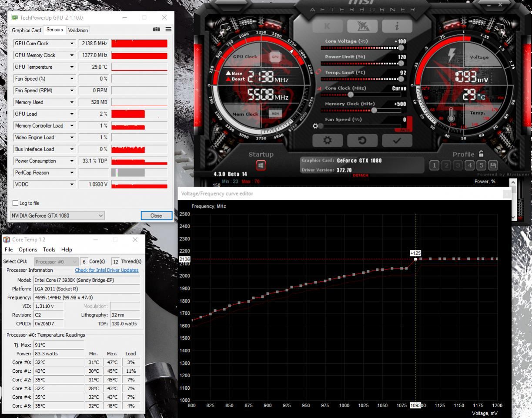Open the Core Temp Tools menu

click(49, 249)
